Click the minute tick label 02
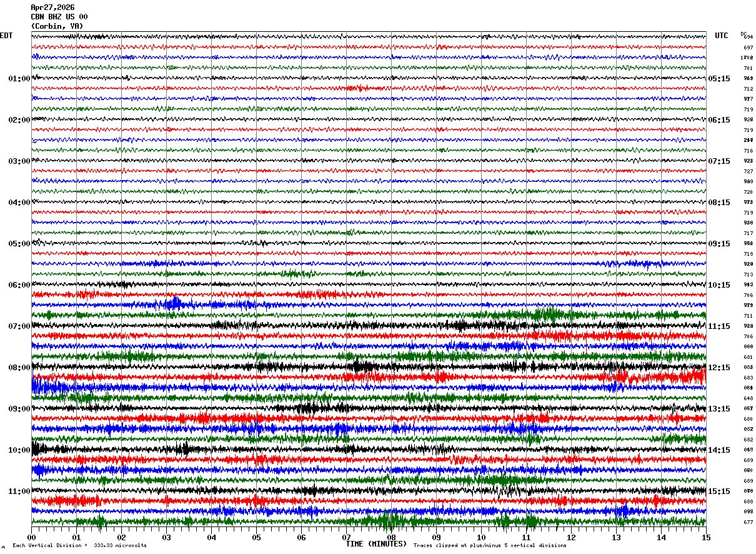756x554 pixels. pos(121,537)
